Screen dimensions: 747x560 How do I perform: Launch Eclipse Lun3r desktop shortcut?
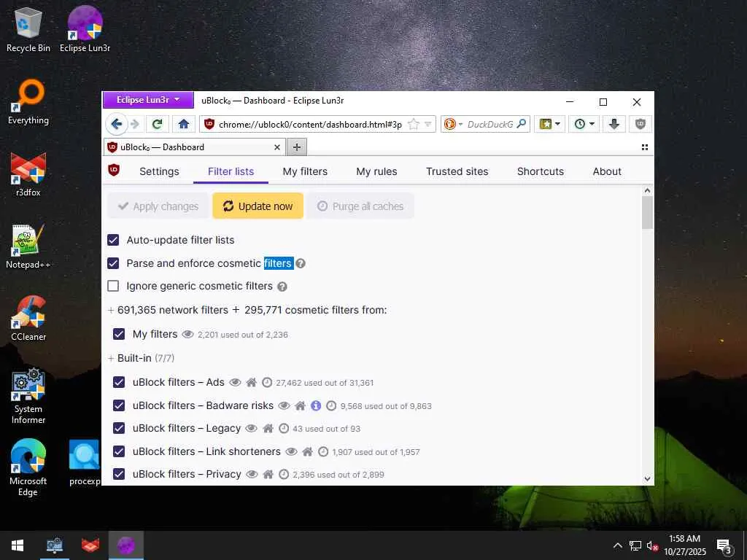click(x=85, y=29)
